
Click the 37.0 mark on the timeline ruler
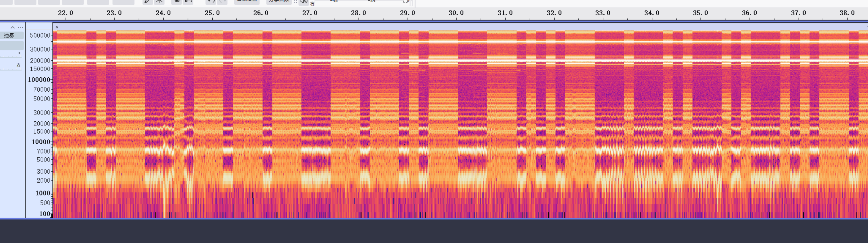798,13
